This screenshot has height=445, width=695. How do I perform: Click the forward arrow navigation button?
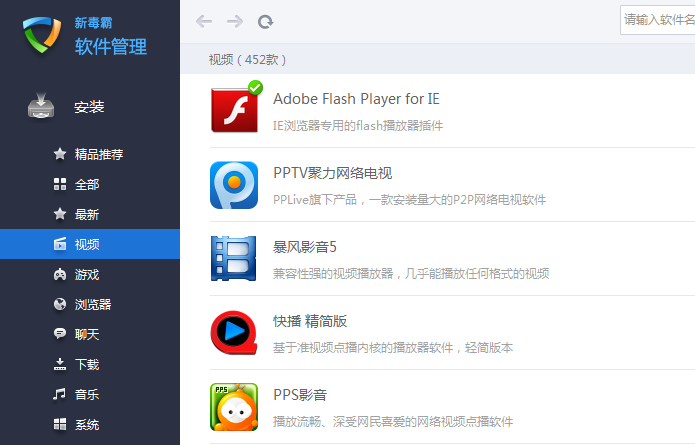(x=234, y=21)
